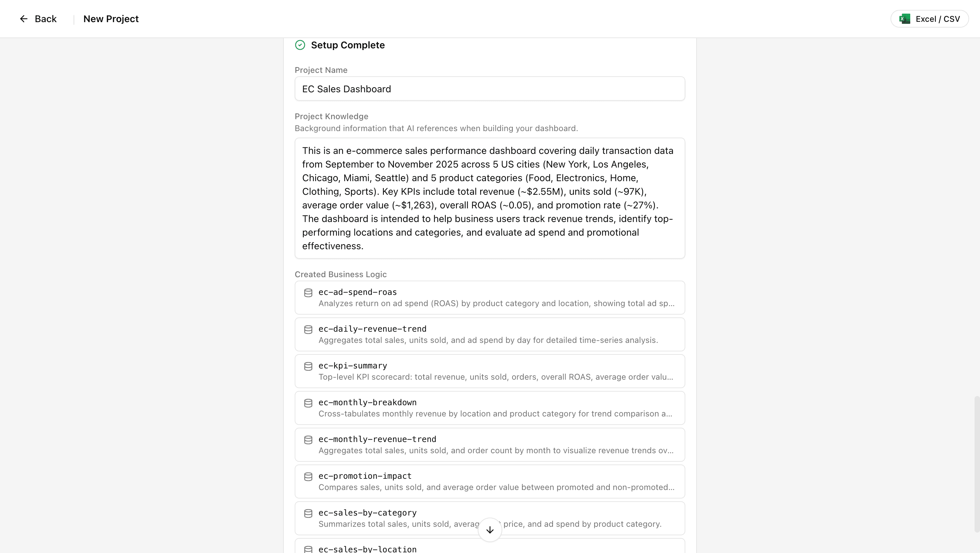The width and height of the screenshot is (980, 553).
Task: Click the database icon beside ec-kpi-summary
Action: pyautogui.click(x=308, y=366)
